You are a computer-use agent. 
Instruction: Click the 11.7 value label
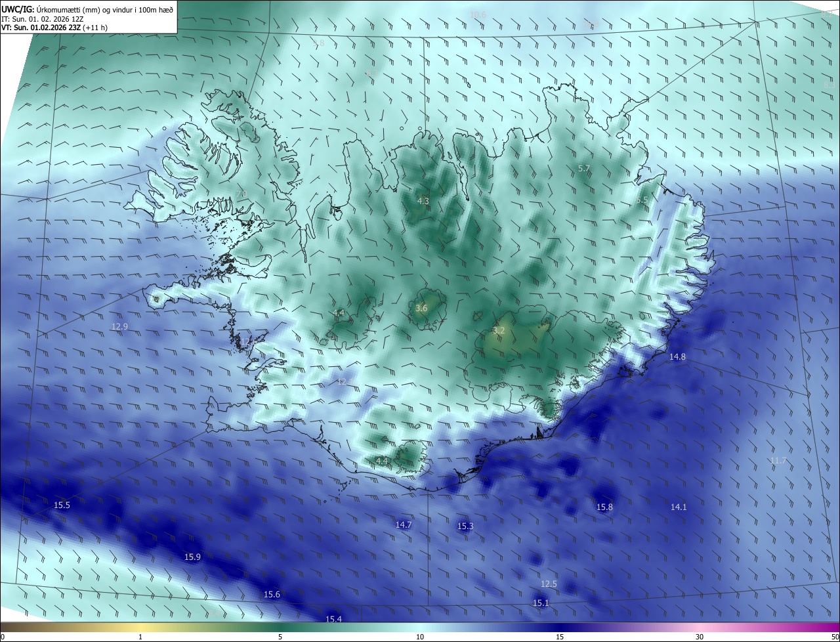pos(778,461)
